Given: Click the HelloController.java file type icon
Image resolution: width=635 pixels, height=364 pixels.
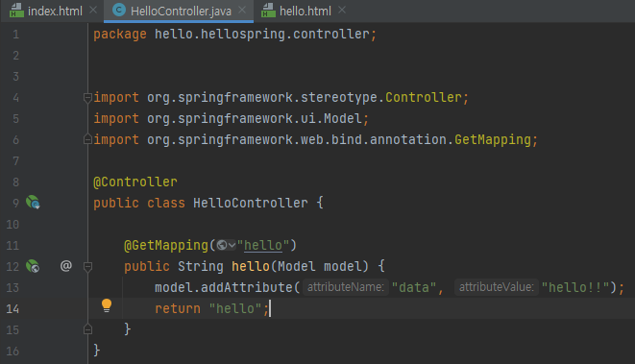Looking at the screenshot, I should [x=119, y=10].
